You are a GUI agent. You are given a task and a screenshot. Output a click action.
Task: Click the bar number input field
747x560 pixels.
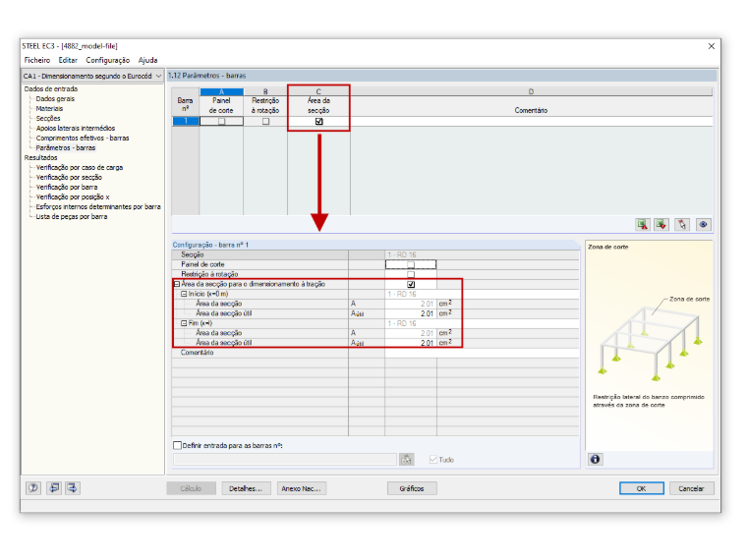(x=285, y=460)
